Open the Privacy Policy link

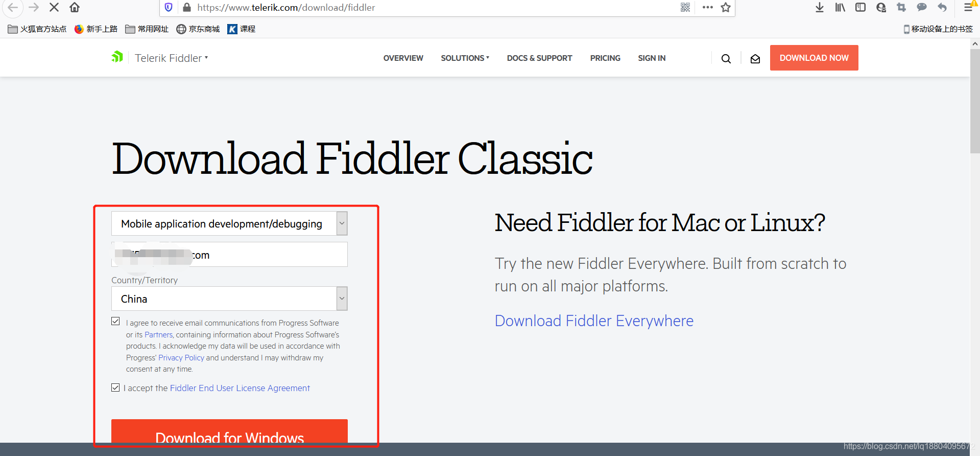181,358
